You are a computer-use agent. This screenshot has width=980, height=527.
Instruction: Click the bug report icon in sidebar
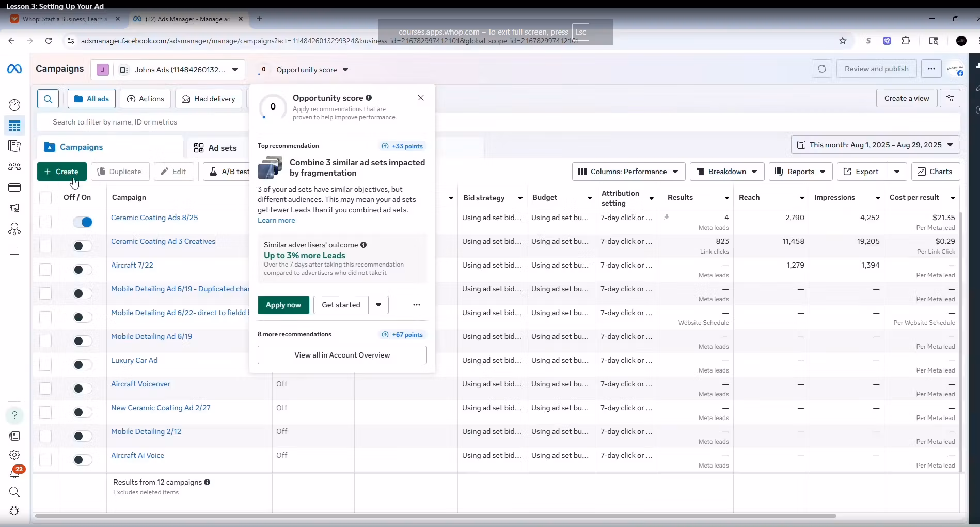tap(14, 510)
